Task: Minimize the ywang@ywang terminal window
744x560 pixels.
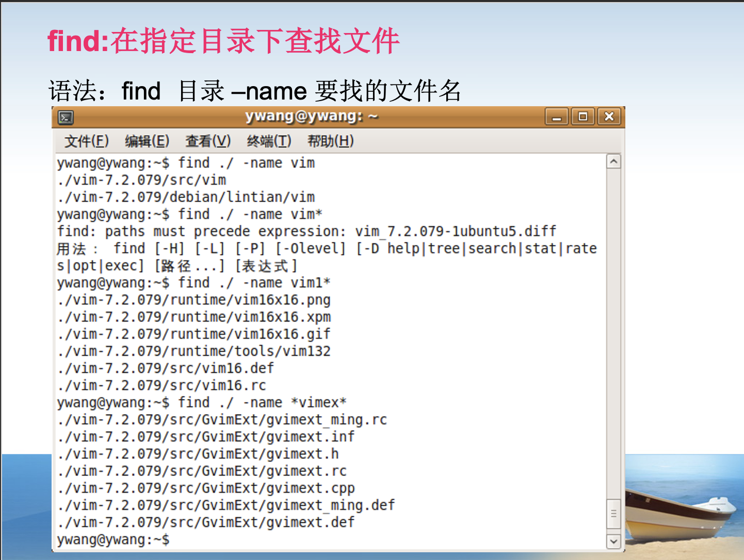Action: [x=557, y=117]
